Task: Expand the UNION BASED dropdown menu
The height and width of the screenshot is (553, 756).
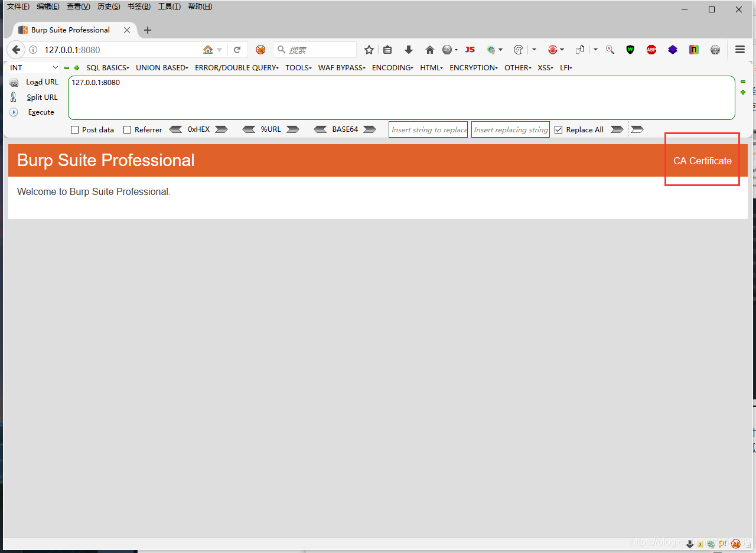Action: pos(162,68)
